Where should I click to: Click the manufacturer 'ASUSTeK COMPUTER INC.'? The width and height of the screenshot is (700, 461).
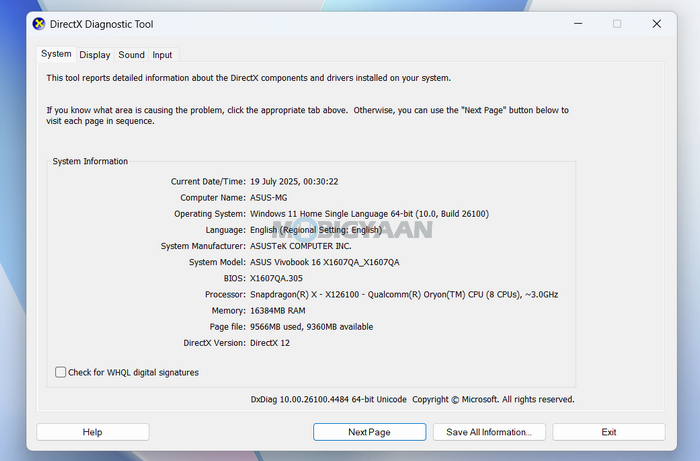click(x=301, y=246)
